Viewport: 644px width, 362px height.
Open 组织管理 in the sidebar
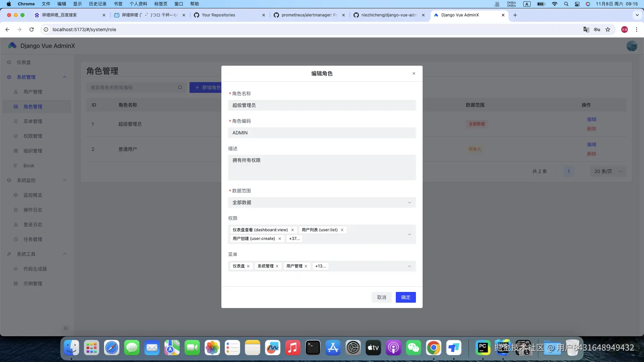tap(33, 150)
